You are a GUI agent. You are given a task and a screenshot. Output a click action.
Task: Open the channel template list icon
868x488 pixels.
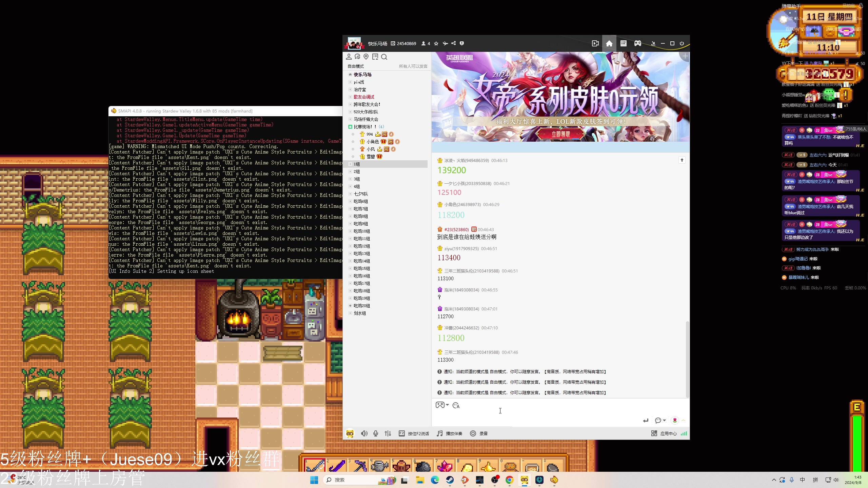[x=624, y=43]
